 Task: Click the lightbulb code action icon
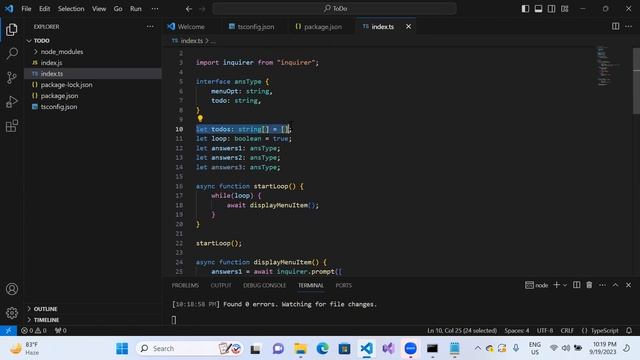click(200, 118)
